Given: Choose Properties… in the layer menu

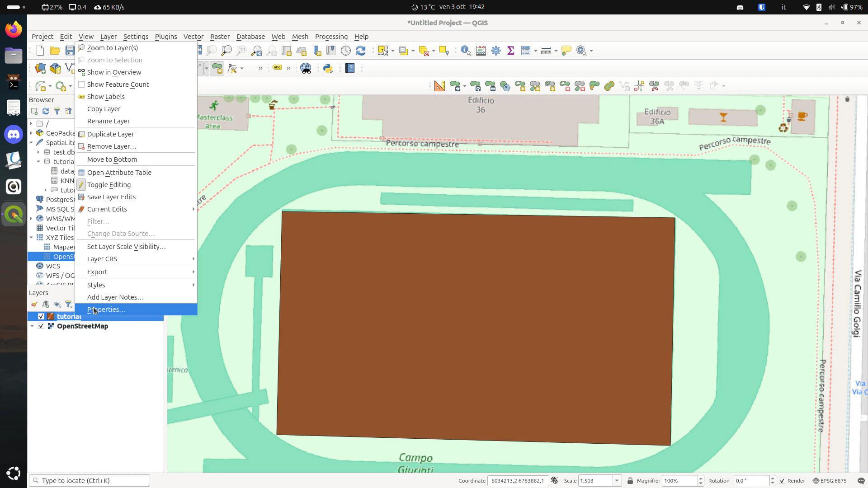Looking at the screenshot, I should tap(106, 310).
